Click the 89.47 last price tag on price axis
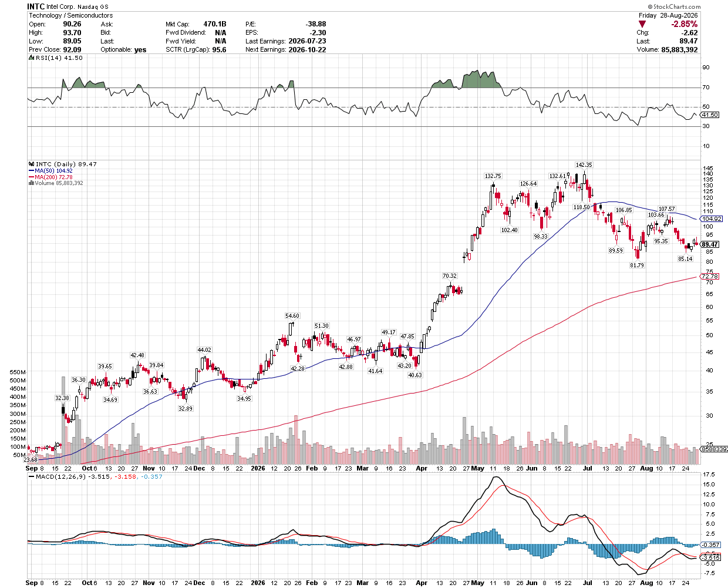Image resolution: width=728 pixels, height=588 pixels. point(709,244)
